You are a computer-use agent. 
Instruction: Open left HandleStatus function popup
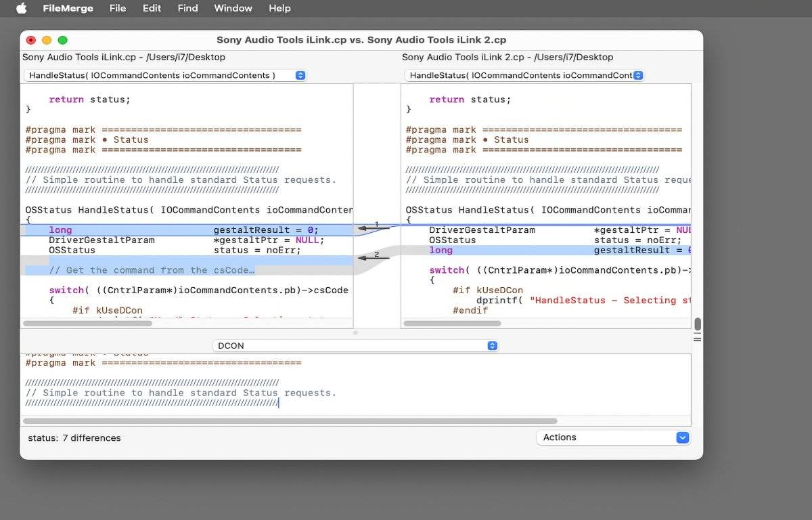point(165,75)
